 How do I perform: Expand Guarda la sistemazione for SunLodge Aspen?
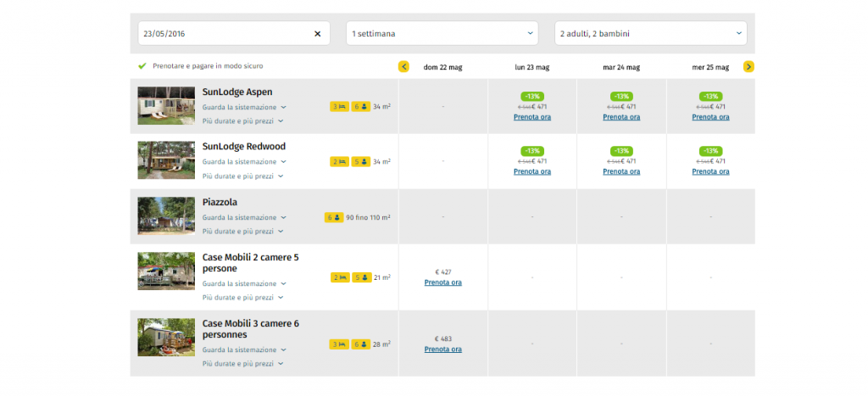(x=244, y=107)
